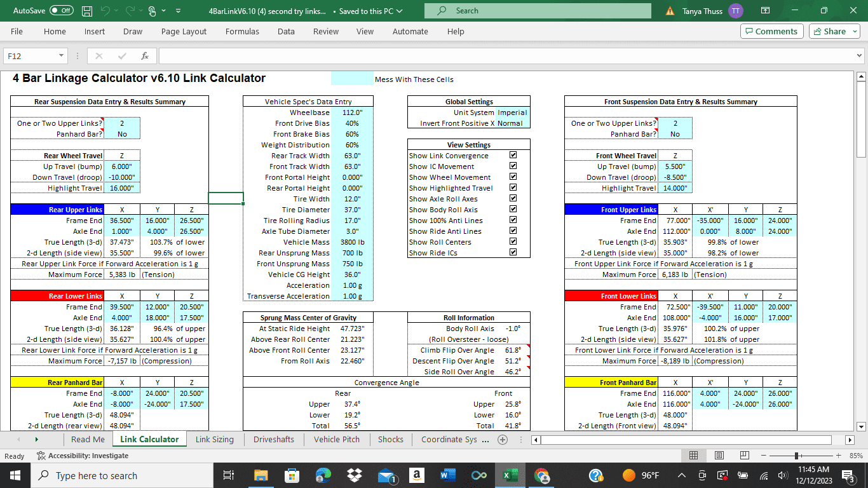868x488 pixels.
Task: Open notification center icon
Action: (848, 475)
